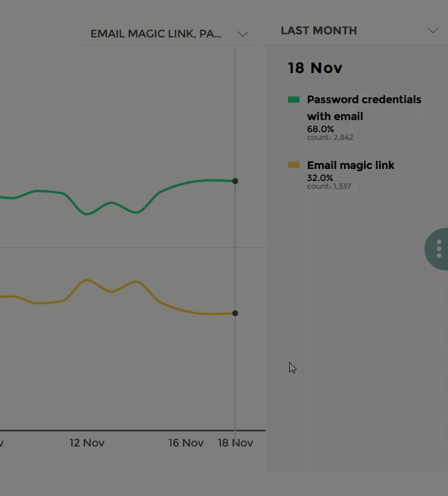Click the 'count: 2,842' text

(x=330, y=138)
